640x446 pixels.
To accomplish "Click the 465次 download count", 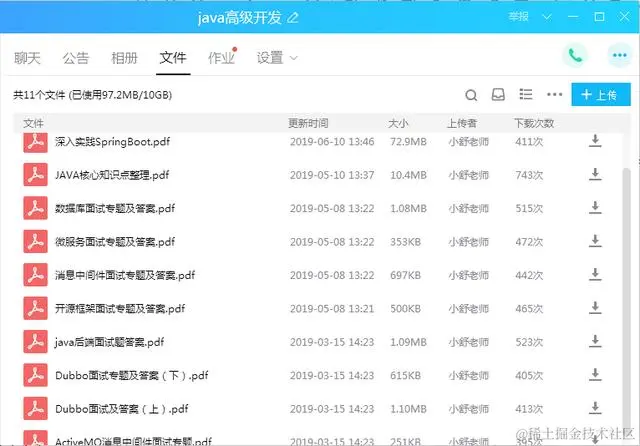I will pyautogui.click(x=529, y=309).
